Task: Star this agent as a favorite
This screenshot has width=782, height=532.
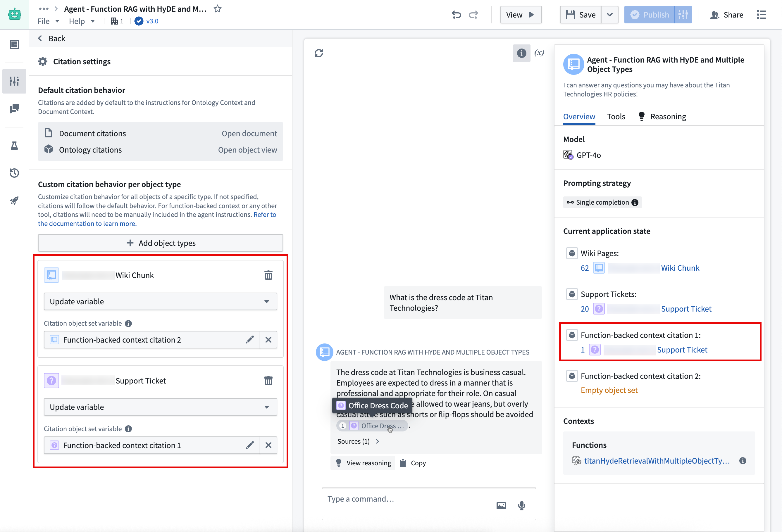Action: (218, 9)
